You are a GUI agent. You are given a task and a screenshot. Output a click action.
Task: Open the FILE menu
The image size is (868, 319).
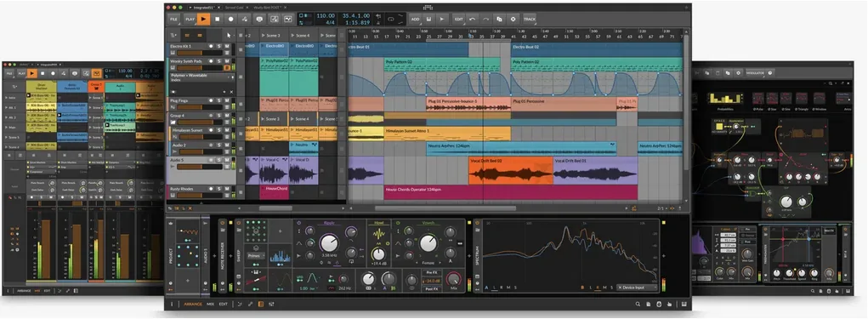(173, 19)
